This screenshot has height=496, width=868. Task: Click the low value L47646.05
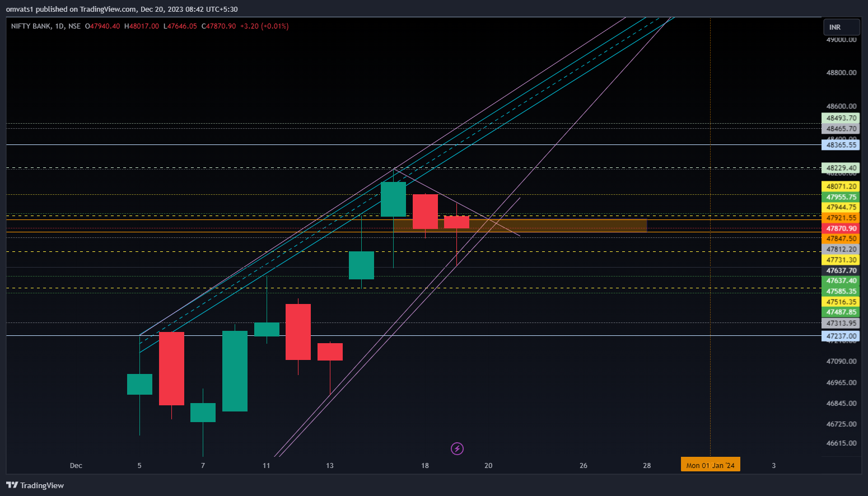coord(180,26)
